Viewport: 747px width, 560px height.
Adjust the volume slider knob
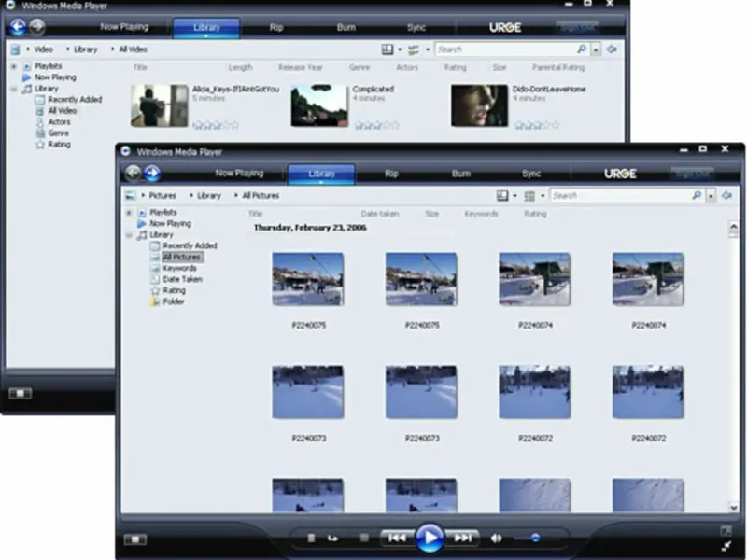point(534,539)
